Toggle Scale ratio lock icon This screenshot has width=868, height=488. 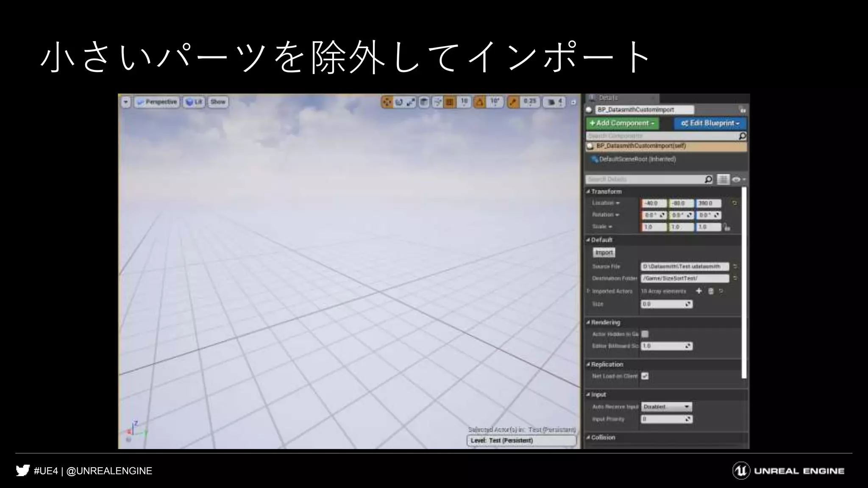[726, 227]
